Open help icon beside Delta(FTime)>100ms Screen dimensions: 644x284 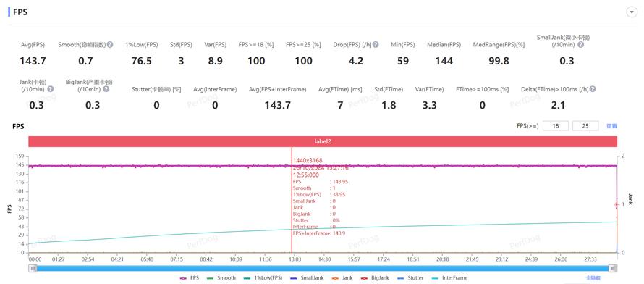pyautogui.click(x=593, y=89)
